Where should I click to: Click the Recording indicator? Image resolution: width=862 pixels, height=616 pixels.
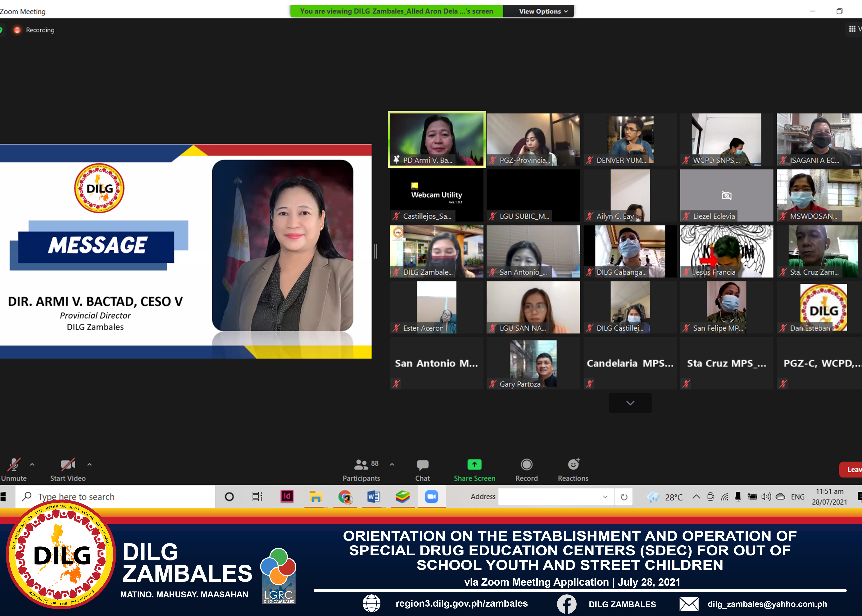tap(34, 30)
